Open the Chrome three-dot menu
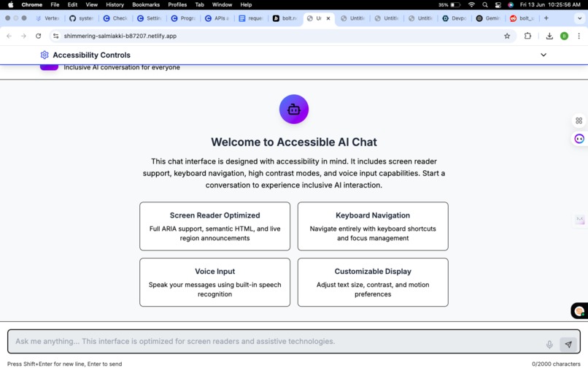Screen dimensions: 588x368 [579, 36]
